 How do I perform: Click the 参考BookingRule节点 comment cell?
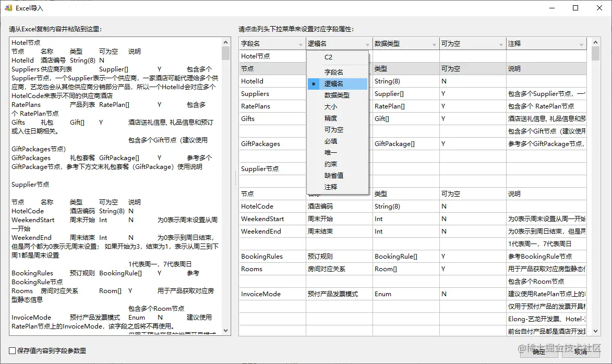[x=546, y=257]
